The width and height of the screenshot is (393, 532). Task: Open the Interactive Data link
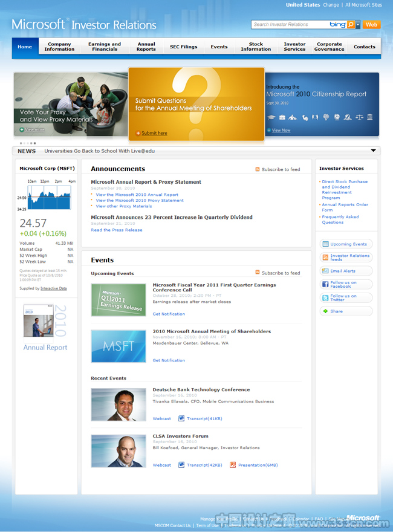(x=54, y=288)
